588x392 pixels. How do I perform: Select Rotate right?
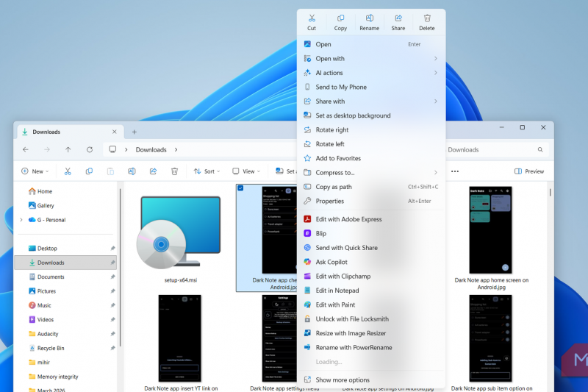[371, 129]
